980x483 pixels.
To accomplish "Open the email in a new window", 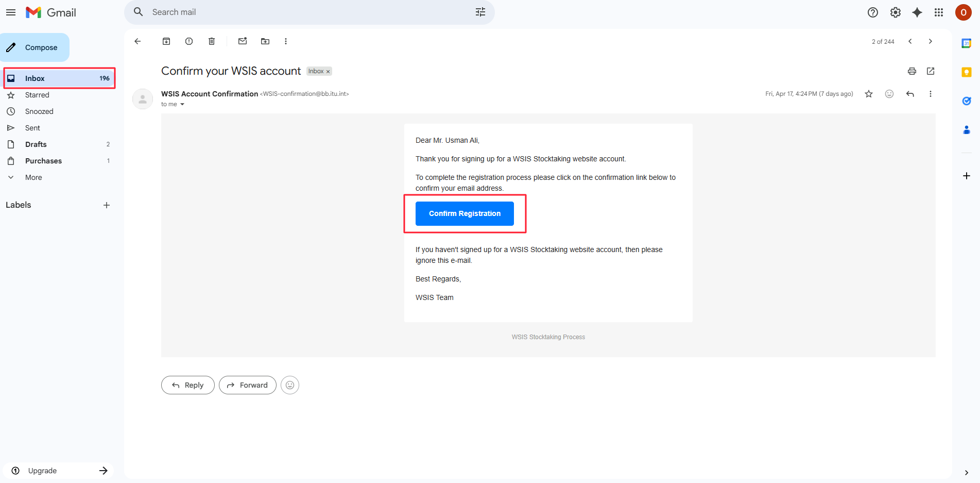I will (x=930, y=71).
